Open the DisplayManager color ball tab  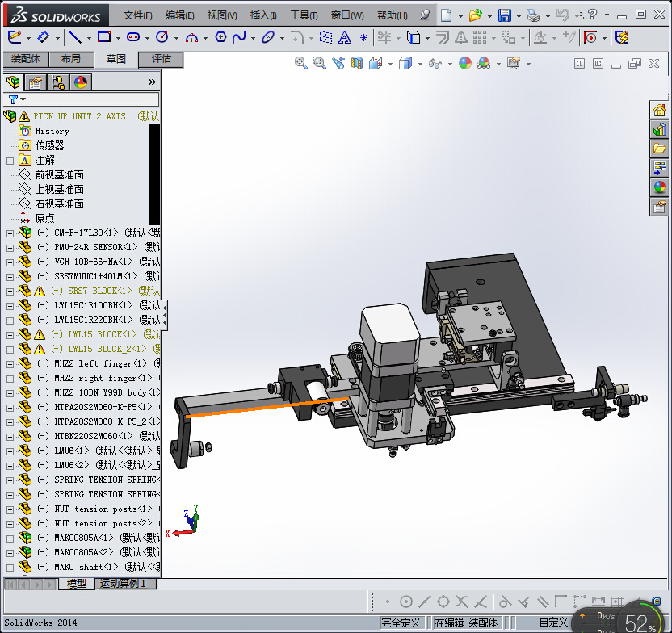tap(81, 82)
